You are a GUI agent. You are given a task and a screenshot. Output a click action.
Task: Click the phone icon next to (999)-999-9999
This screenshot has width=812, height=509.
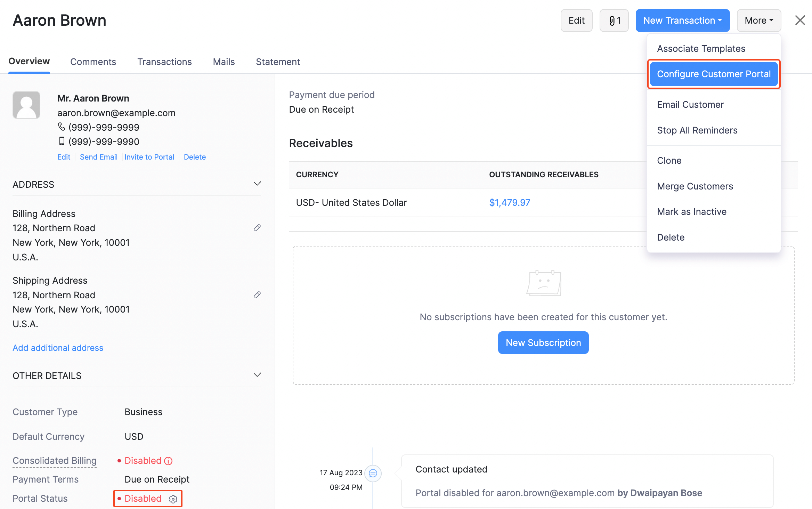pyautogui.click(x=62, y=127)
